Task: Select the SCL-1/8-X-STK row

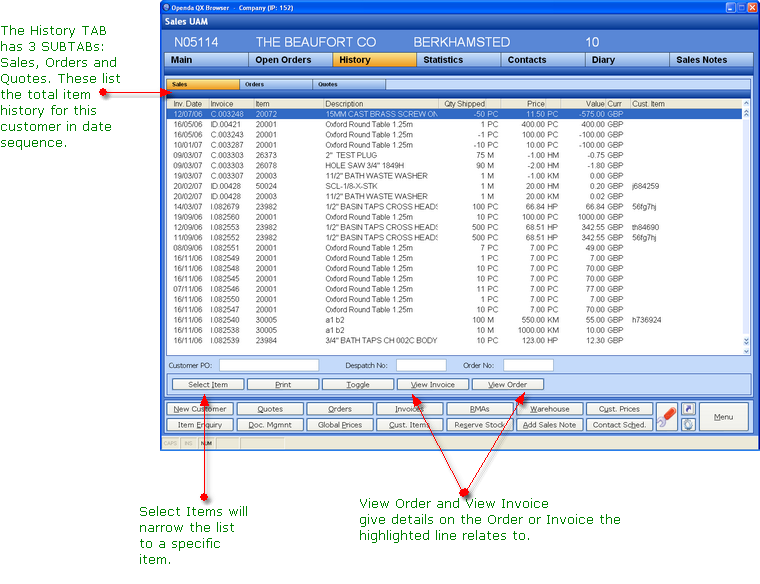Action: (x=454, y=186)
